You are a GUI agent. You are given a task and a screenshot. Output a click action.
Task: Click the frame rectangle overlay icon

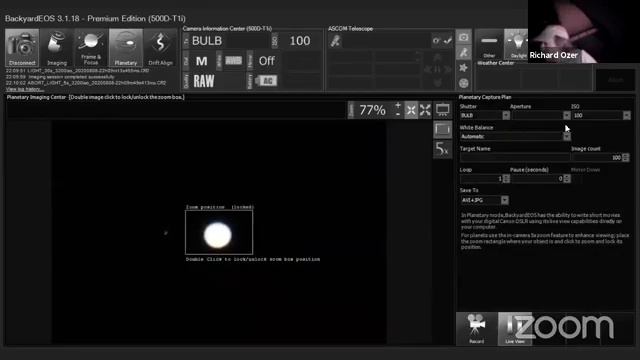[443, 129]
